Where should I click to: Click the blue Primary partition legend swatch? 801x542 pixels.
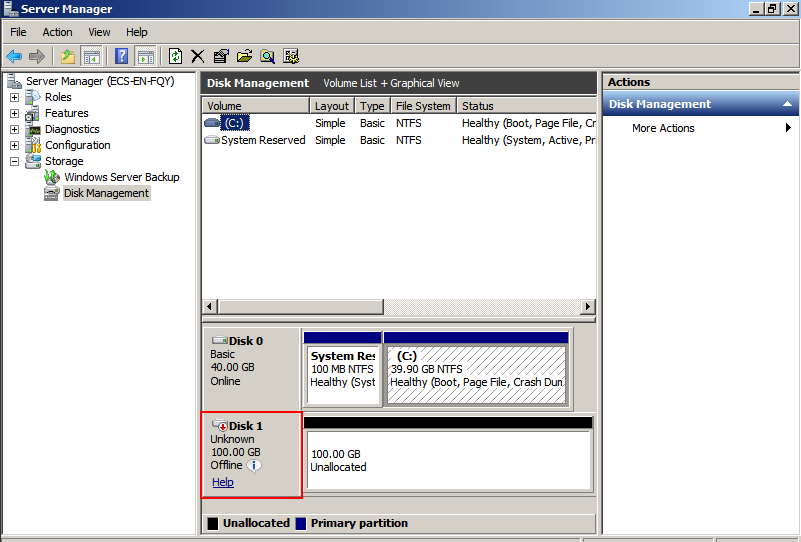[301, 523]
